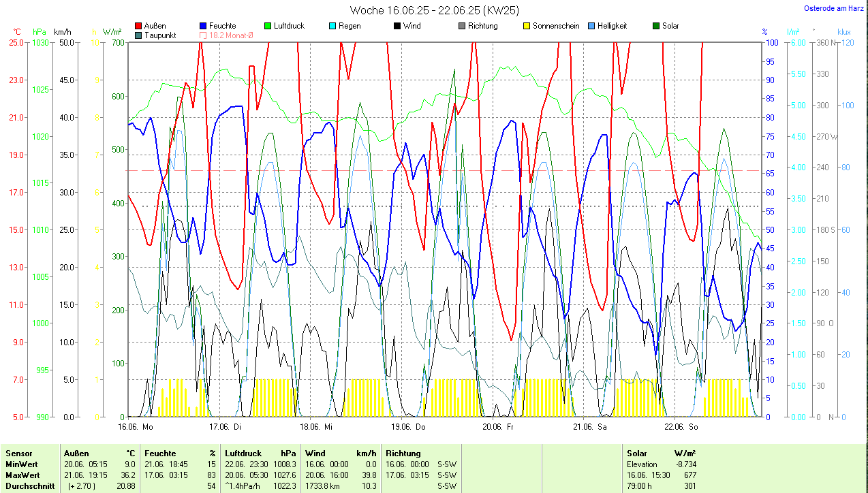The width and height of the screenshot is (868, 493).
Task: Select the 19.06. Do date marker
Action: pyautogui.click(x=408, y=427)
